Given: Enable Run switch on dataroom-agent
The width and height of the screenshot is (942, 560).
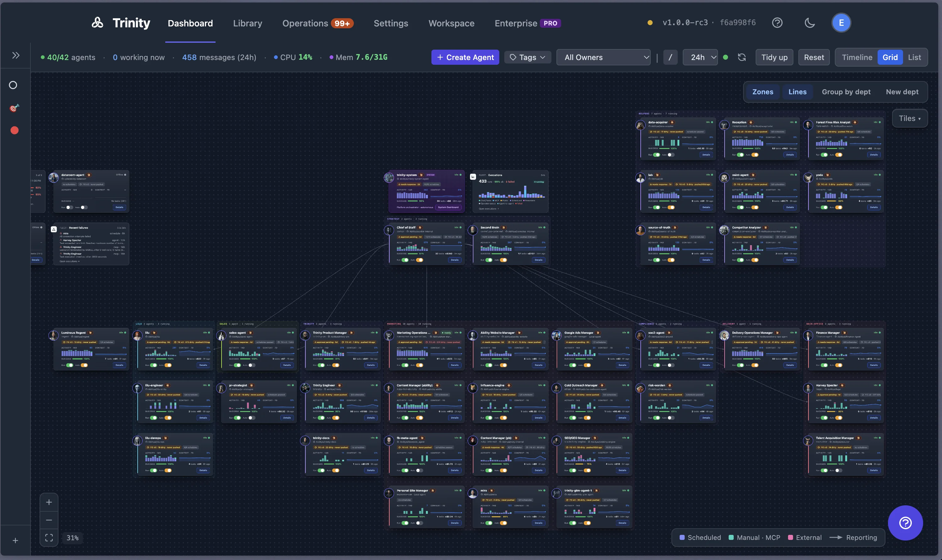Looking at the screenshot, I should (69, 207).
